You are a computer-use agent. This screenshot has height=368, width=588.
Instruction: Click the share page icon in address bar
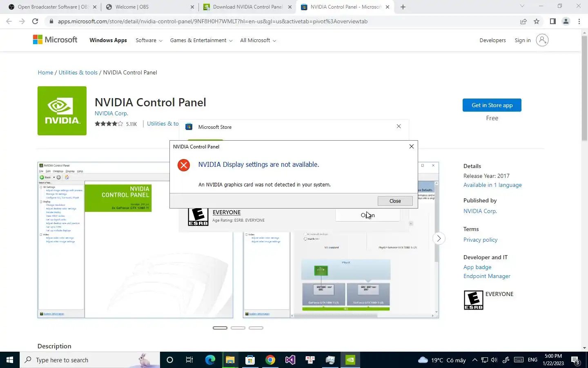523,21
